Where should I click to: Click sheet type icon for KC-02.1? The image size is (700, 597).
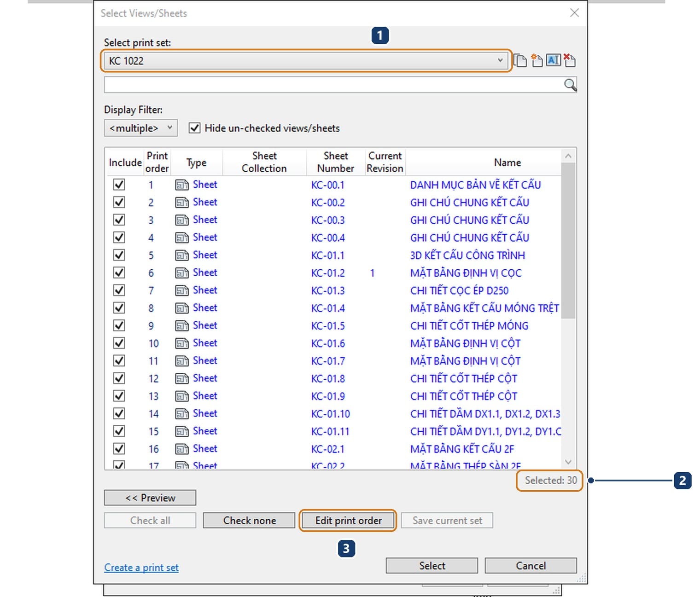(182, 449)
